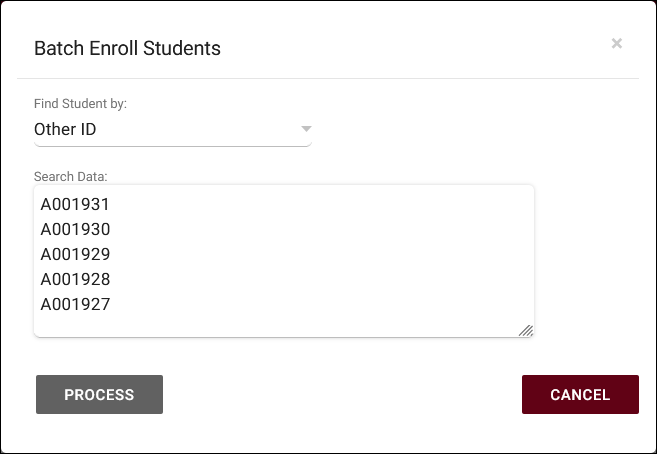Click the Search Data label
Viewport: 657px width, 454px height.
coord(70,177)
